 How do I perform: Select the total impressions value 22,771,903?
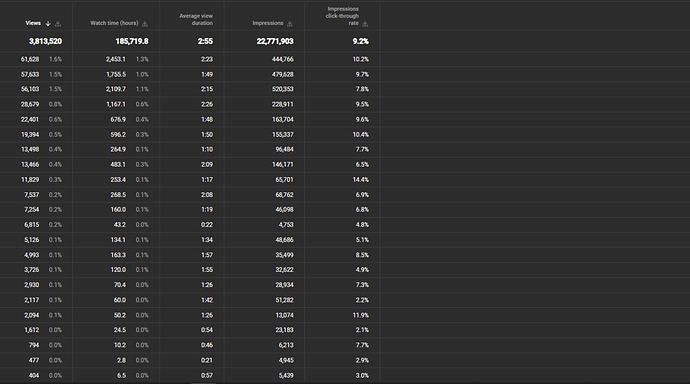[x=275, y=41]
